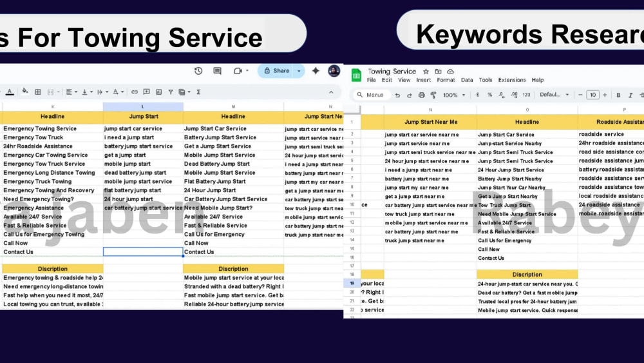Open the Google account avatar
The width and height of the screenshot is (644, 363).
334,71
